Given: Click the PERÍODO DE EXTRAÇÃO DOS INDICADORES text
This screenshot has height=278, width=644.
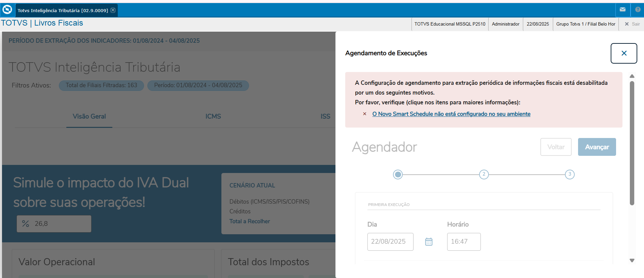Looking at the screenshot, I should [104, 41].
